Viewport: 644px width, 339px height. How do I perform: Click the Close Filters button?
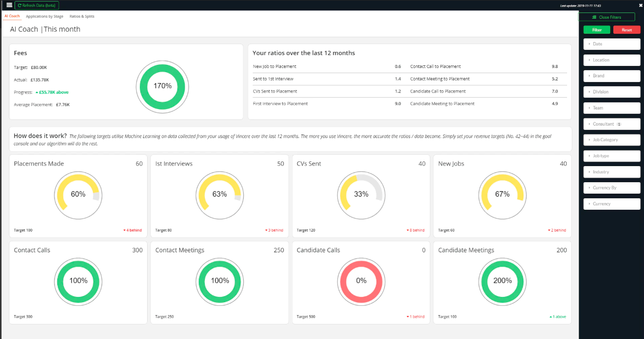point(607,17)
